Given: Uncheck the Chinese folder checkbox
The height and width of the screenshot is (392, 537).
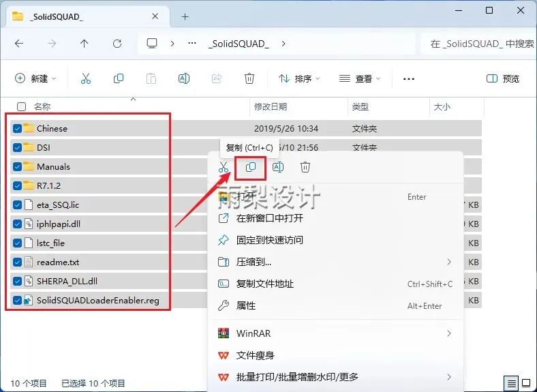Looking at the screenshot, I should coord(17,128).
